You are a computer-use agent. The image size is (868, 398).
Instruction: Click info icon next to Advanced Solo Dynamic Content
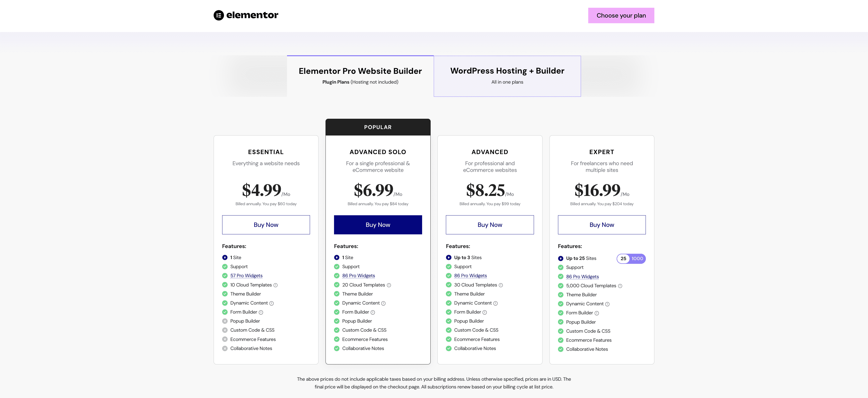click(383, 303)
